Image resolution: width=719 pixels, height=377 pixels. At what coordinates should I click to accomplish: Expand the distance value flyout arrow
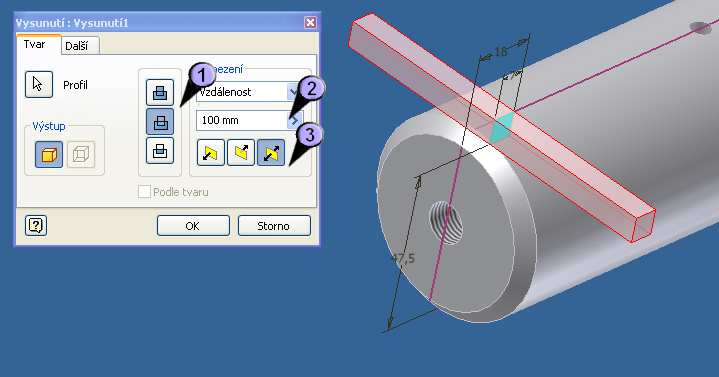[x=294, y=120]
